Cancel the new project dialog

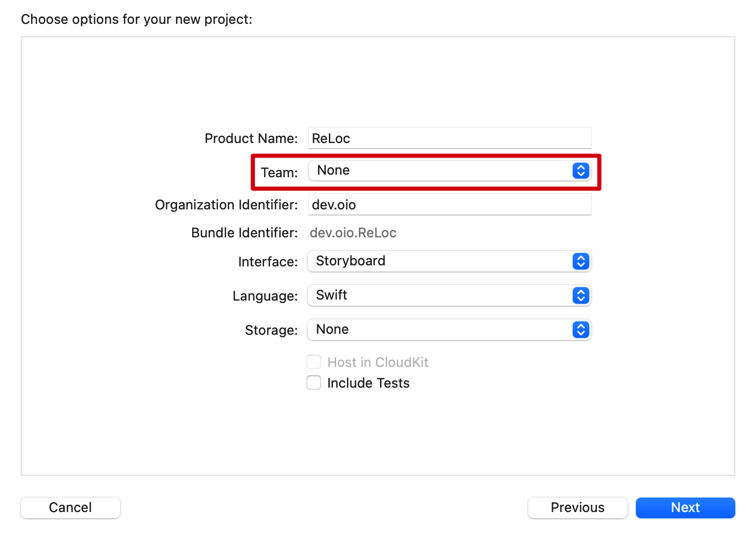(x=70, y=507)
